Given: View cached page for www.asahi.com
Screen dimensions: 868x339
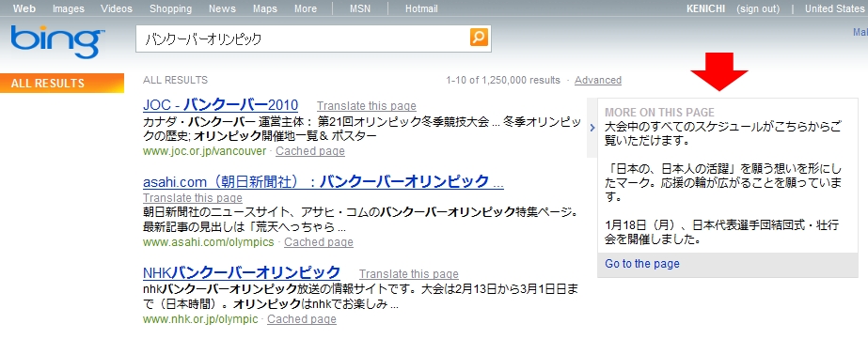Looking at the screenshot, I should 319,241.
